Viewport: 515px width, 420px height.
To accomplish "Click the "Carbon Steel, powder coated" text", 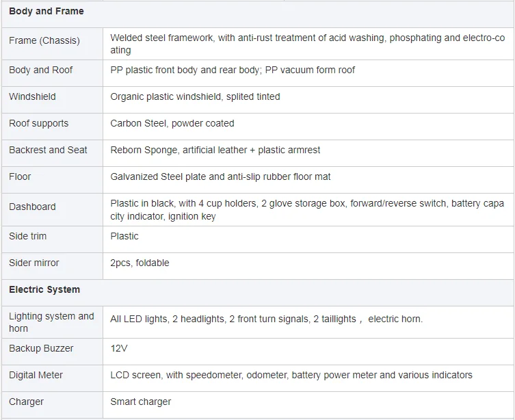I will pyautogui.click(x=172, y=124).
